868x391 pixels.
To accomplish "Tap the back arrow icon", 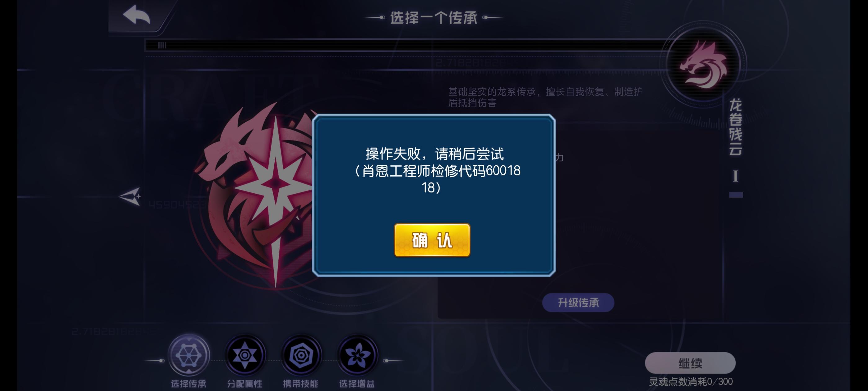I will [136, 15].
